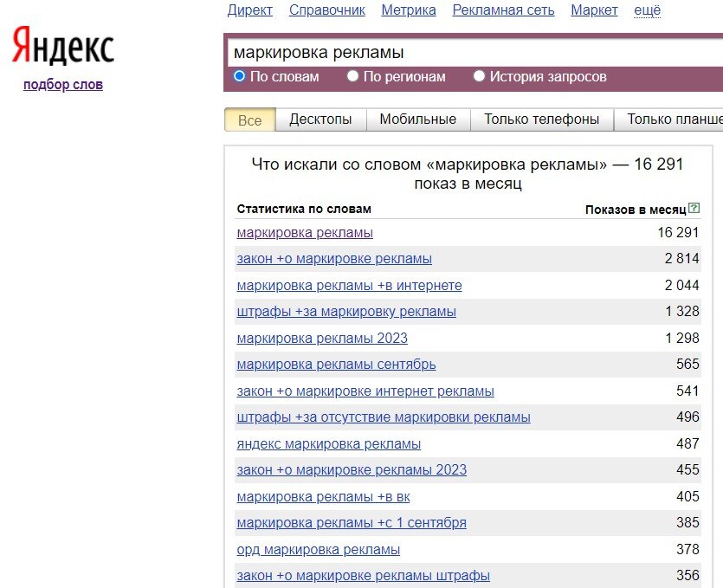Click the Яндекс logo
This screenshot has width=723, height=588.
(x=63, y=46)
